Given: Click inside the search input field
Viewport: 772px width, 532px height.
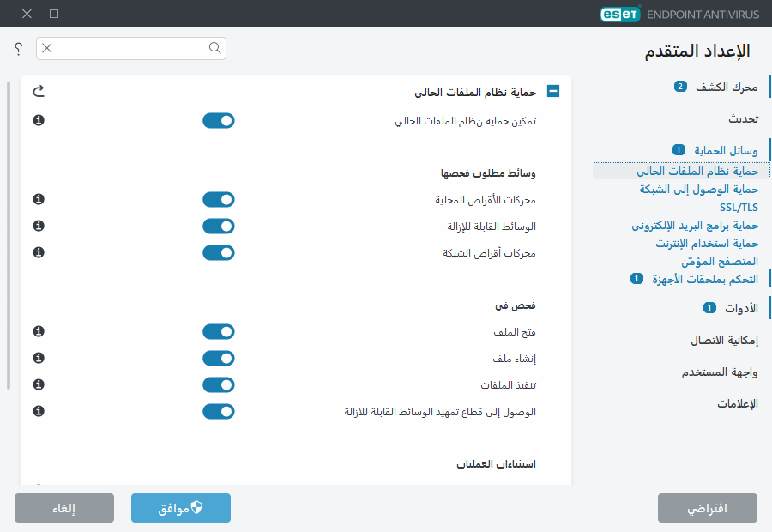Looking at the screenshot, I should (129, 49).
